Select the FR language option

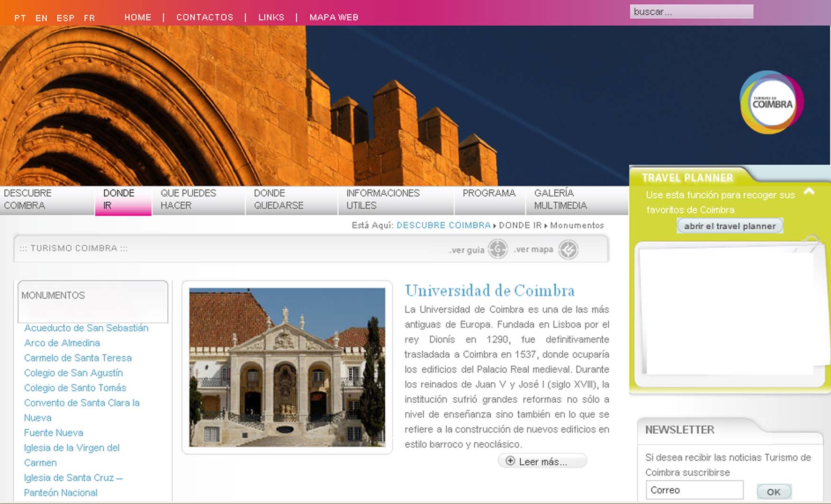[x=89, y=18]
